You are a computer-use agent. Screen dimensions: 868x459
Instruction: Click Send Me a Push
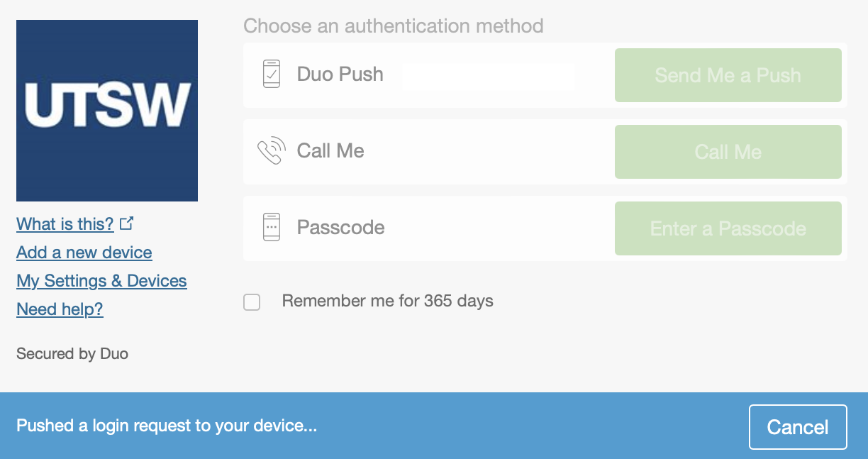click(x=728, y=74)
